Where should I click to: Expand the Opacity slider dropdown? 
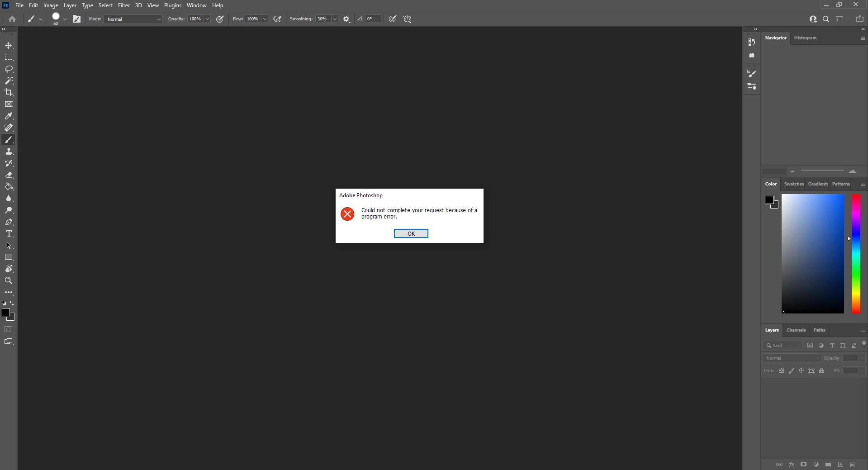pos(207,19)
